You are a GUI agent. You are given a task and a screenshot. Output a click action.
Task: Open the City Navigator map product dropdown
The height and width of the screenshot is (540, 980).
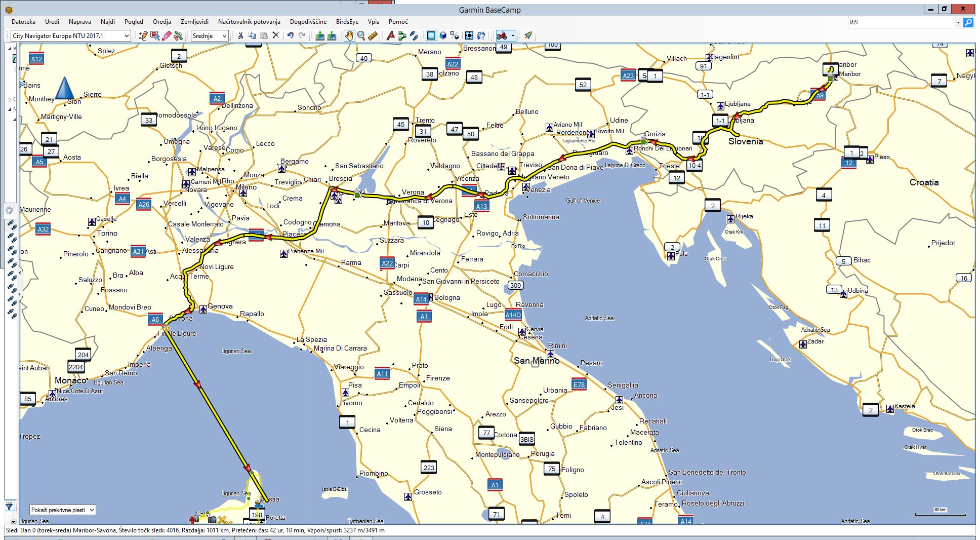[x=70, y=35]
